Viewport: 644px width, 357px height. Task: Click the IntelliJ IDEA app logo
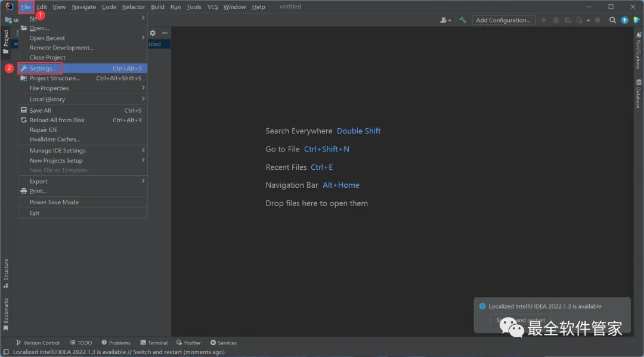[x=9, y=7]
